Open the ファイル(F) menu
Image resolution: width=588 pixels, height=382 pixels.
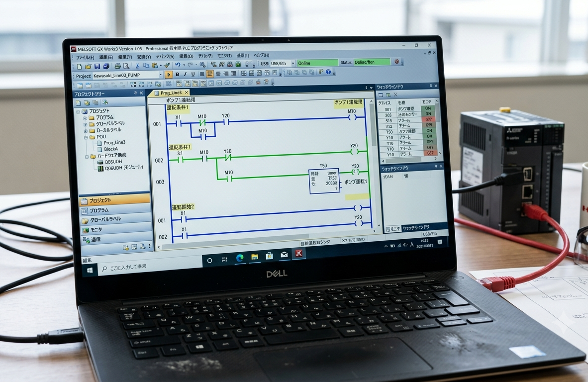coord(85,57)
